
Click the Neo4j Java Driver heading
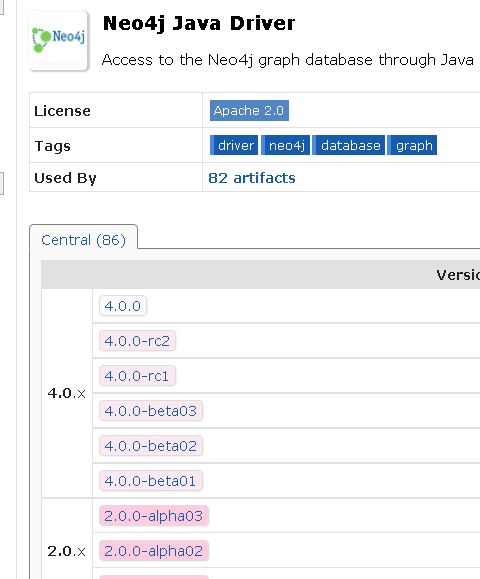(199, 24)
